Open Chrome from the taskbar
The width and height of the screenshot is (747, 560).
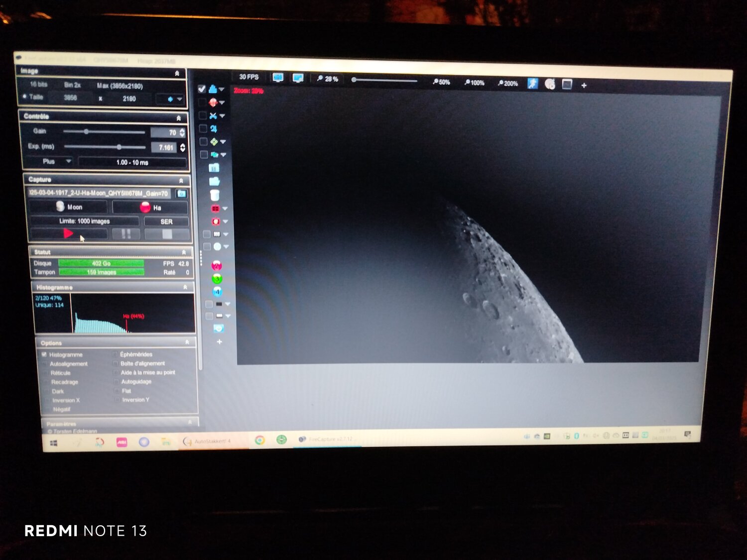point(259,440)
